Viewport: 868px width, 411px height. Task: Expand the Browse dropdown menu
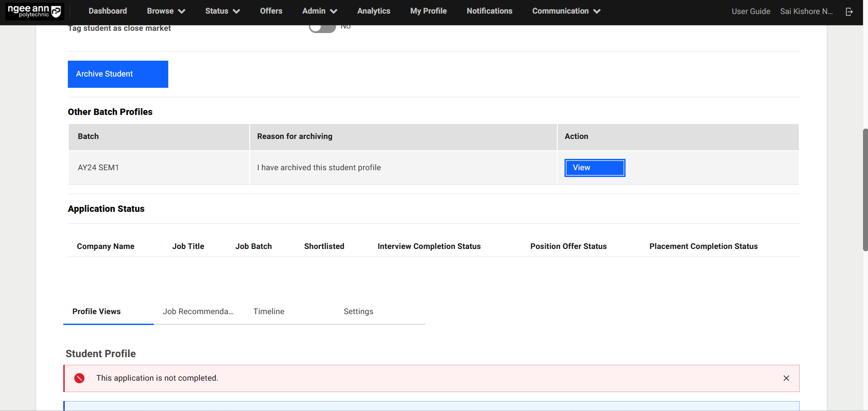(x=166, y=11)
